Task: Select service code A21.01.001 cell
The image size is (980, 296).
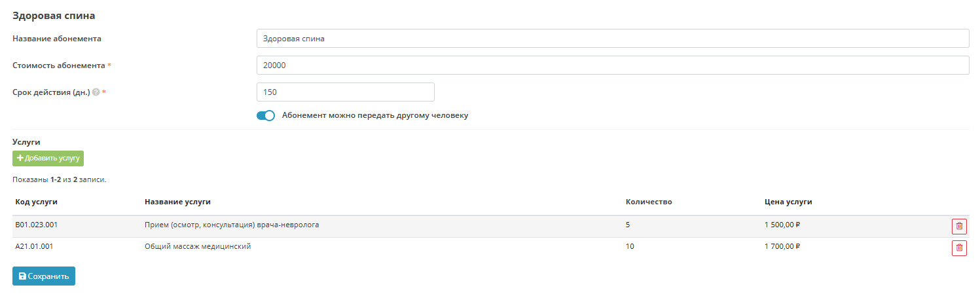Action: tap(34, 247)
